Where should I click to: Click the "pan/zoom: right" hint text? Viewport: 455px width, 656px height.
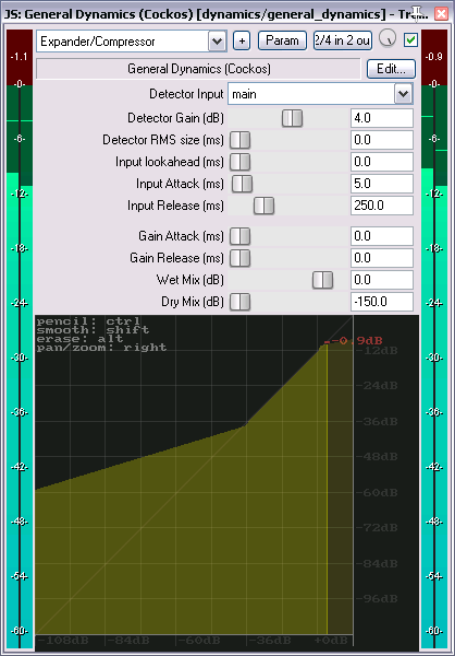coord(102,347)
